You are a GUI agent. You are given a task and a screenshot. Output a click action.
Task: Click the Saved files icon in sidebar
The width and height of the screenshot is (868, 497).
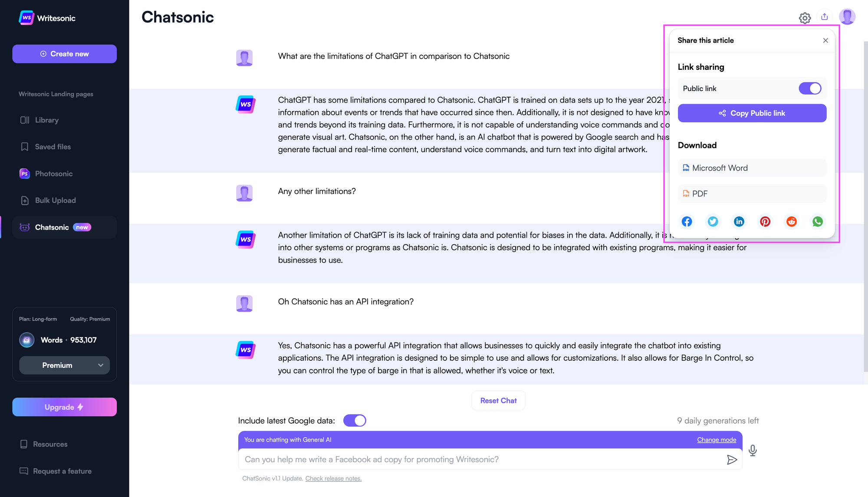click(x=24, y=147)
